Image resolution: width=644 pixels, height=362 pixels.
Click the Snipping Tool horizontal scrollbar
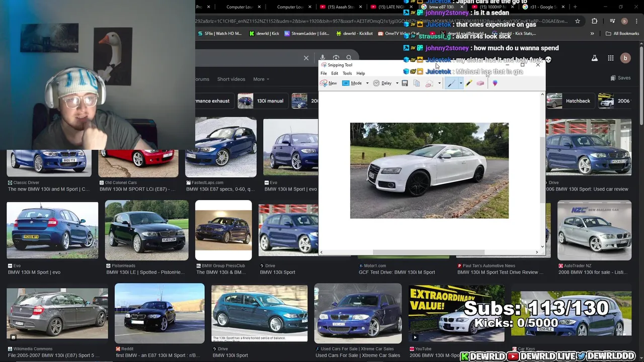pos(429,252)
